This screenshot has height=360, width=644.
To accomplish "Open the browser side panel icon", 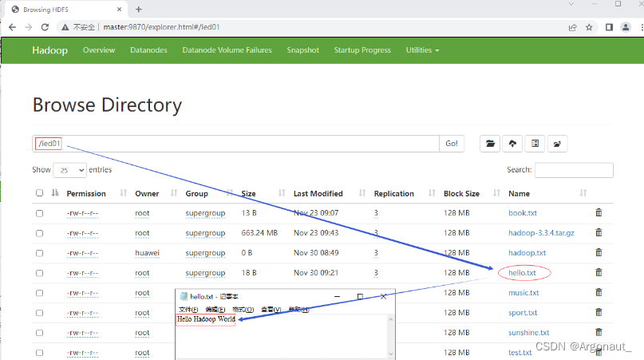I will tap(609, 27).
